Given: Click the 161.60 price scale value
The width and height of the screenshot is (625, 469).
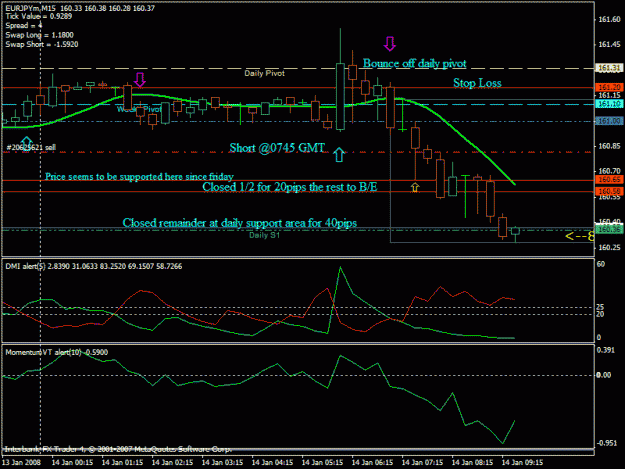Looking at the screenshot, I should (609, 19).
